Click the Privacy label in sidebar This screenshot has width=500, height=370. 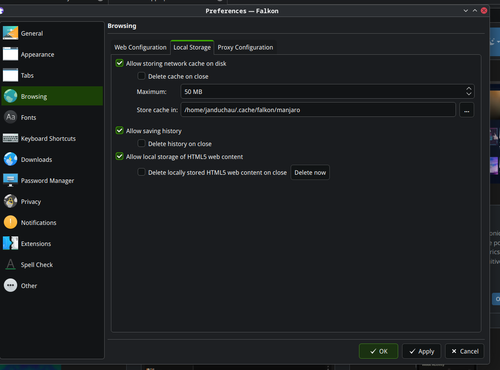pyautogui.click(x=31, y=202)
